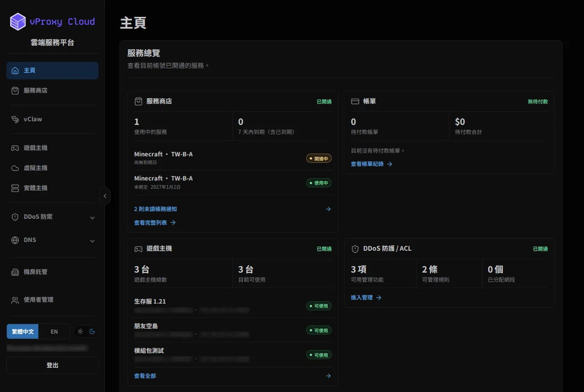Click the gamepad icon in 遊戲主機 card header
This screenshot has height=392, width=584.
click(x=138, y=249)
